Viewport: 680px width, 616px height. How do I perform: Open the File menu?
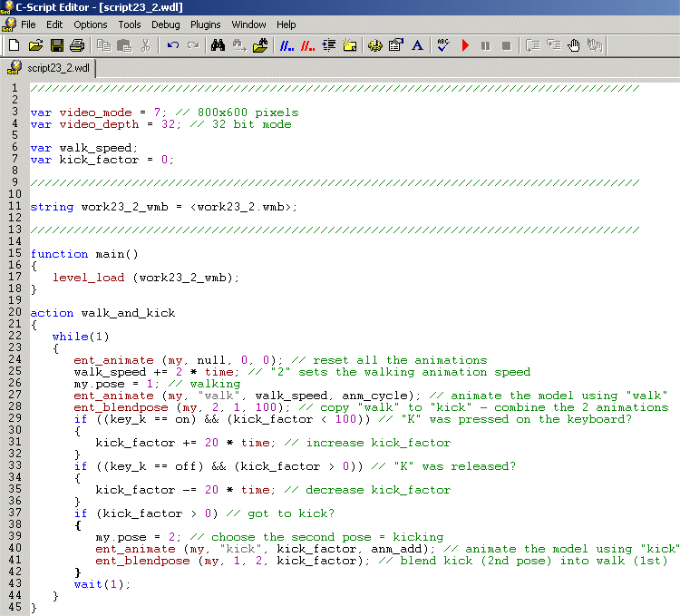coord(28,24)
